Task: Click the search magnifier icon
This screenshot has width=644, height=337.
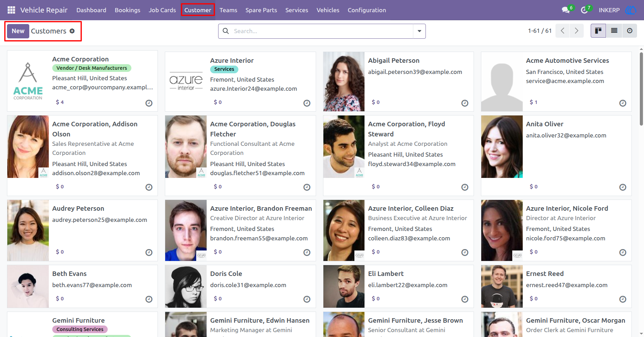Action: pyautogui.click(x=226, y=31)
